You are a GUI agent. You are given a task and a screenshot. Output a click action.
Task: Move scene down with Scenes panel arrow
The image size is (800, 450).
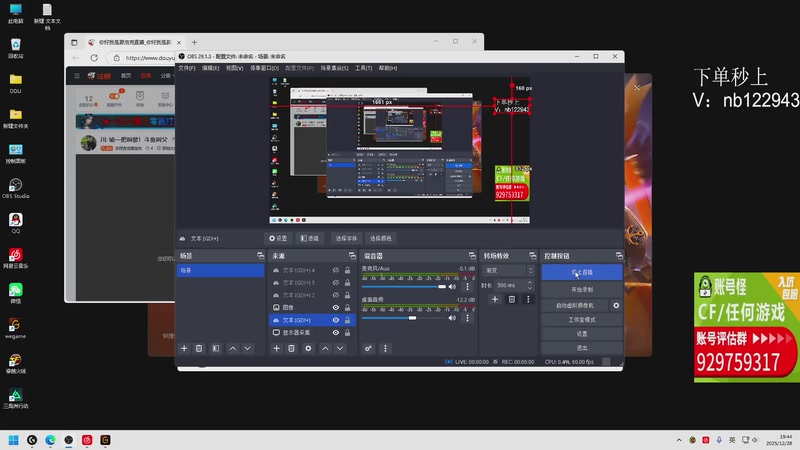click(x=247, y=348)
